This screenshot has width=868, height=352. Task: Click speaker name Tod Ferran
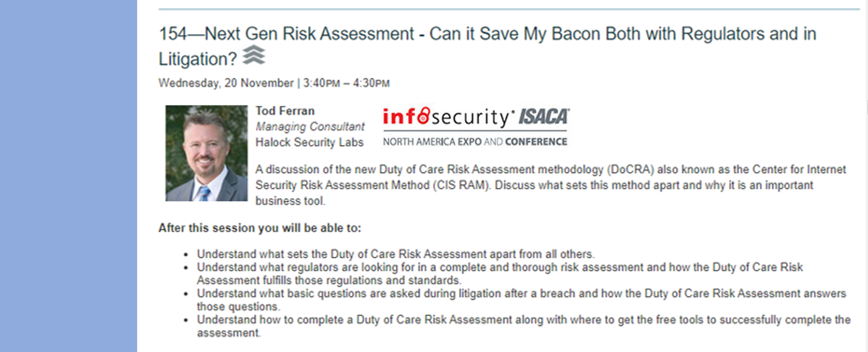pyautogui.click(x=285, y=111)
